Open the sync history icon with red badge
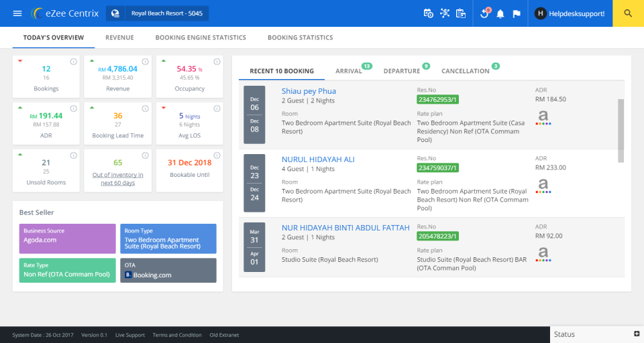 (x=485, y=13)
